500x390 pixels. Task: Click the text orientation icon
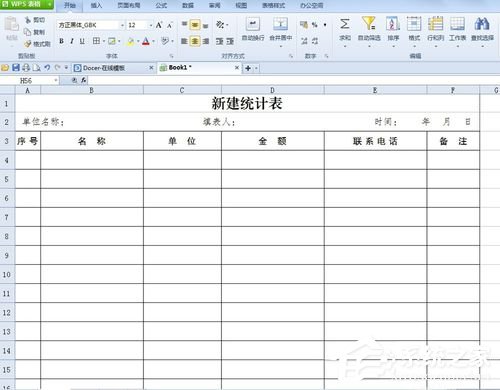coord(220,24)
